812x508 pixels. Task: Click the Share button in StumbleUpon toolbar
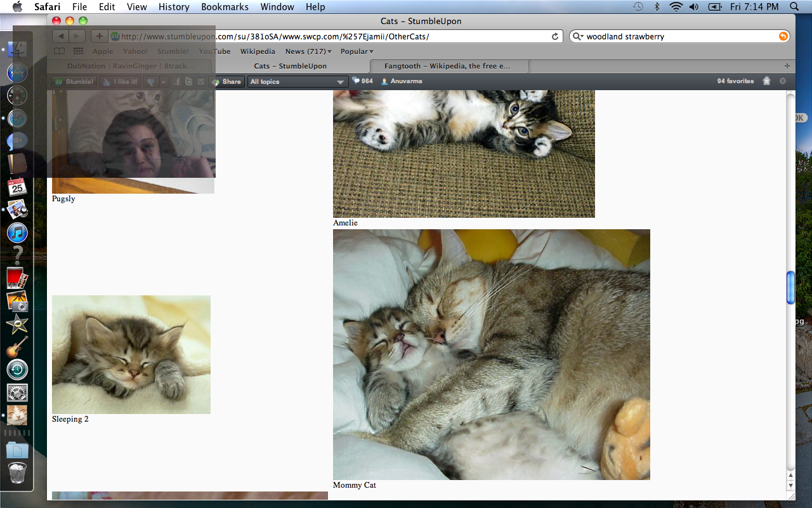(x=227, y=81)
